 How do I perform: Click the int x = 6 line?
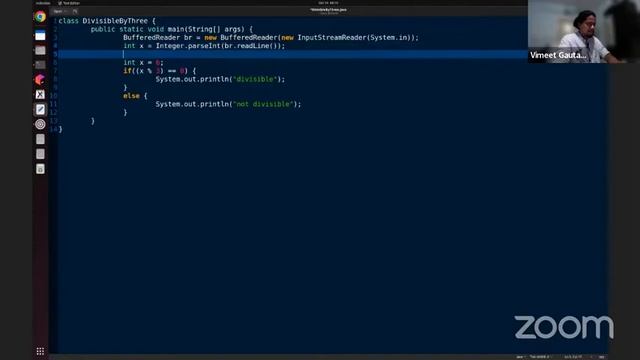coord(143,62)
